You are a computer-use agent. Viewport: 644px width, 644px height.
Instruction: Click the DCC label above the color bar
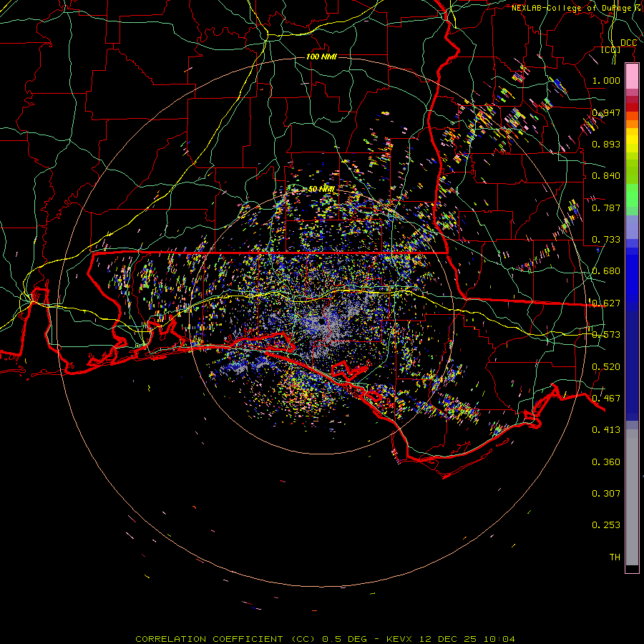[628, 43]
